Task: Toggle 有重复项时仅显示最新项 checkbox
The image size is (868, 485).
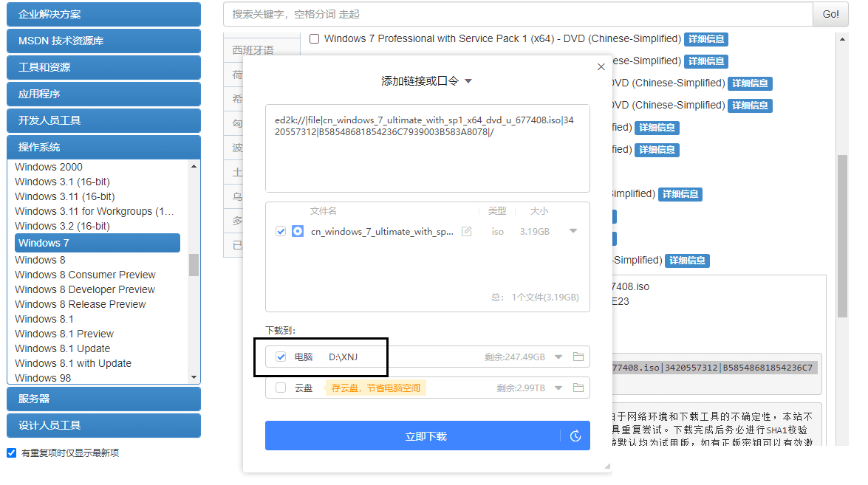Action: tap(12, 453)
